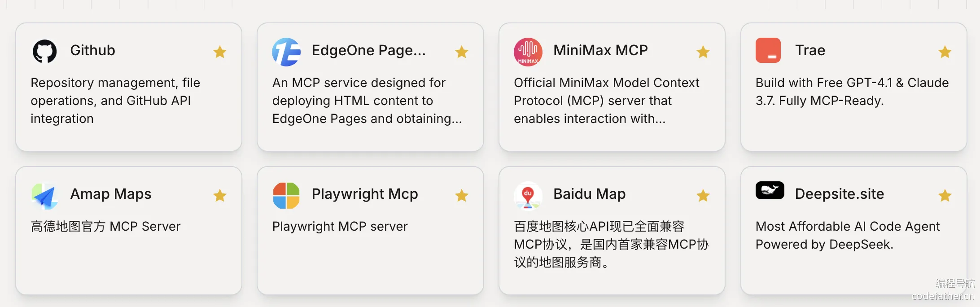Click the Deepsite.site whale icon
This screenshot has width=980, height=307.
(770, 190)
